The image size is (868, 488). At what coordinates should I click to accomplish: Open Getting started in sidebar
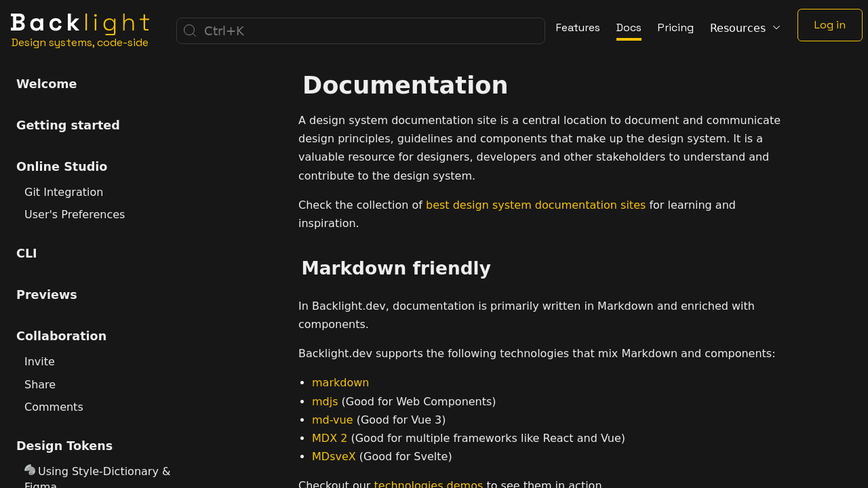click(68, 125)
